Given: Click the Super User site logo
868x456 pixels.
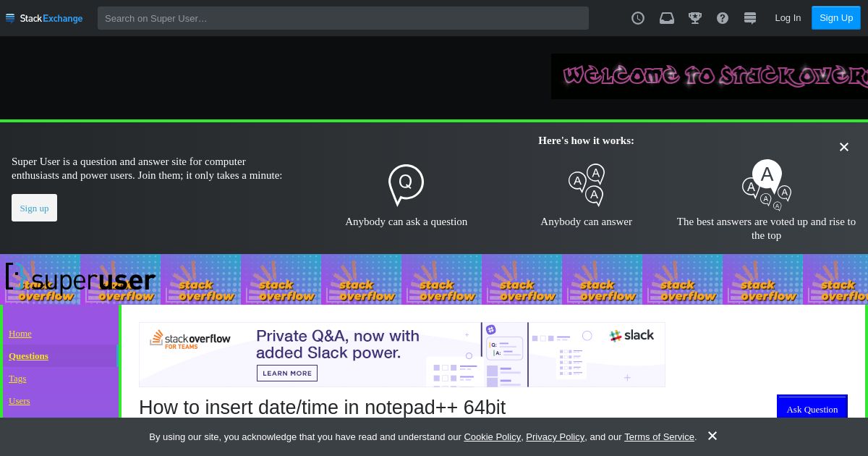Looking at the screenshot, I should pos(80,279).
